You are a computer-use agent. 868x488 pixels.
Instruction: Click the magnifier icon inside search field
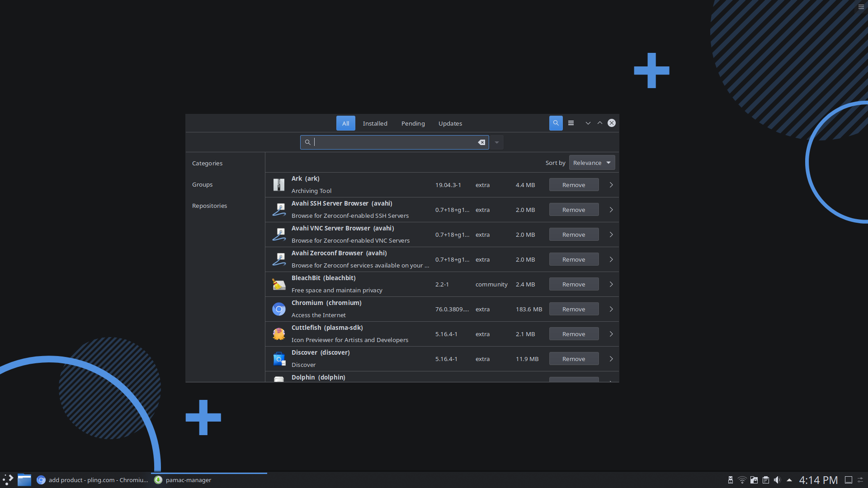307,142
